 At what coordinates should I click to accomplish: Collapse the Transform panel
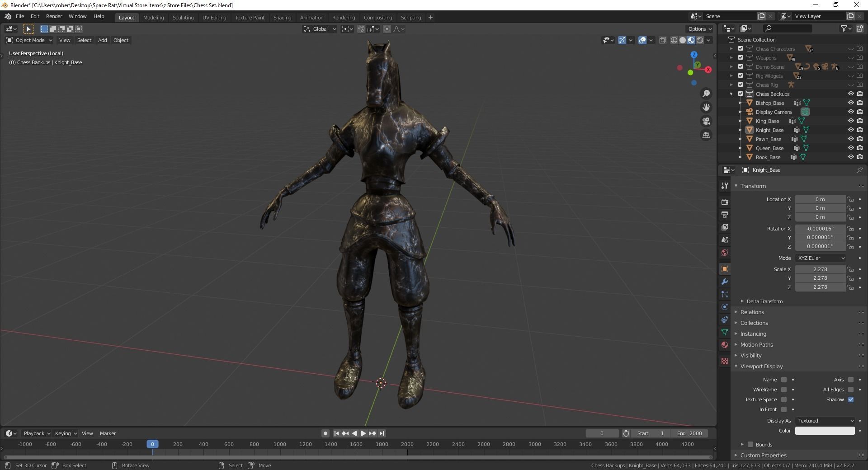(x=736, y=186)
